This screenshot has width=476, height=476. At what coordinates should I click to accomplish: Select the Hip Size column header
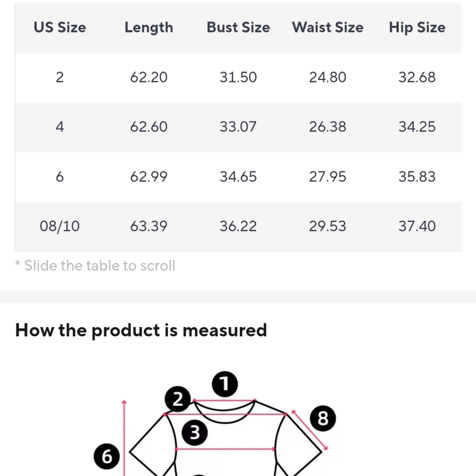point(417,28)
